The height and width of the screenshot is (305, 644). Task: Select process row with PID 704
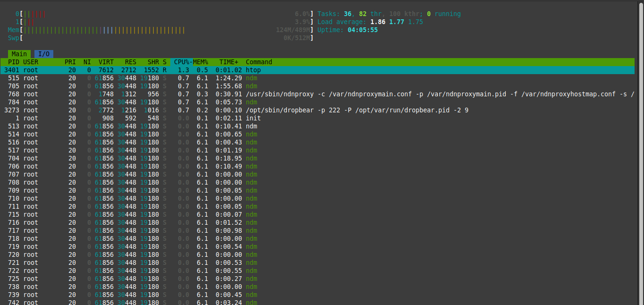pyautogui.click(x=318, y=158)
